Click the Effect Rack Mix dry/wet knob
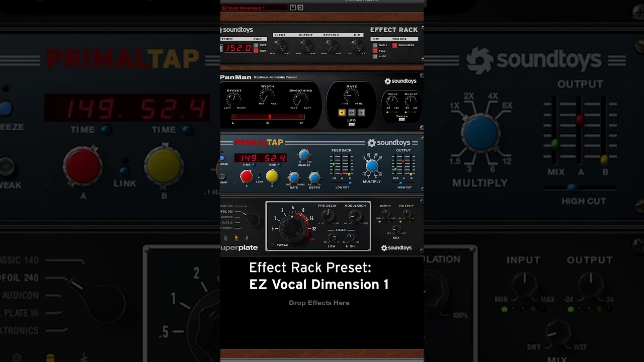Screen dimensions: 644x362 tap(357, 45)
